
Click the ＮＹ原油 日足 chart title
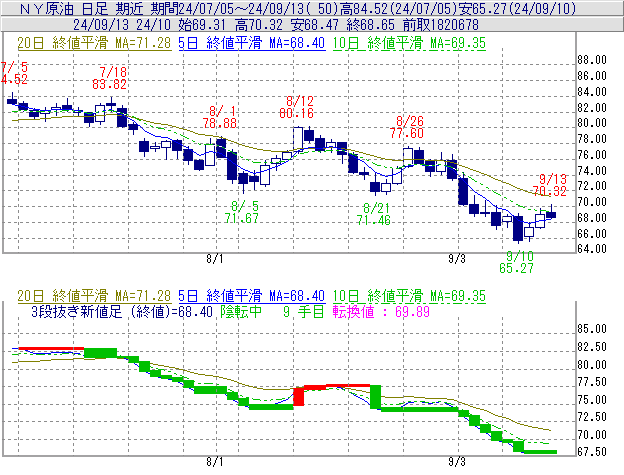point(64,8)
